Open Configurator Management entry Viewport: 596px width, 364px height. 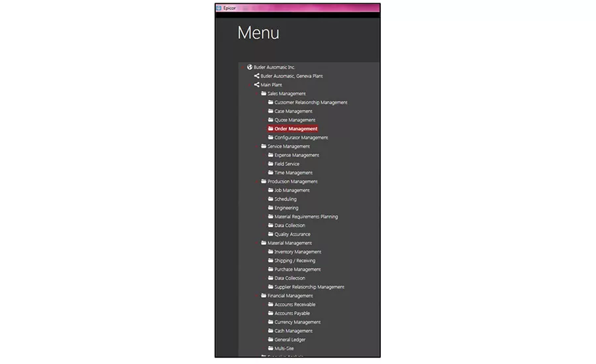(x=301, y=138)
